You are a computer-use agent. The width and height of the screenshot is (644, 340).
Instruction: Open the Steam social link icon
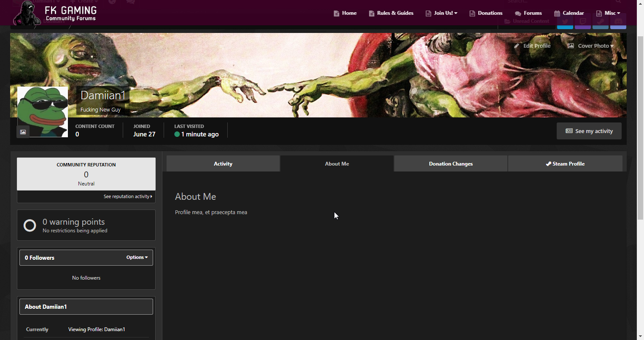pos(600,22)
